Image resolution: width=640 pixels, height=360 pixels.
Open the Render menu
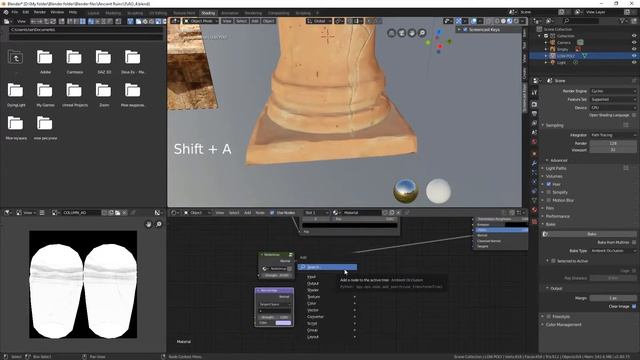pos(40,12)
